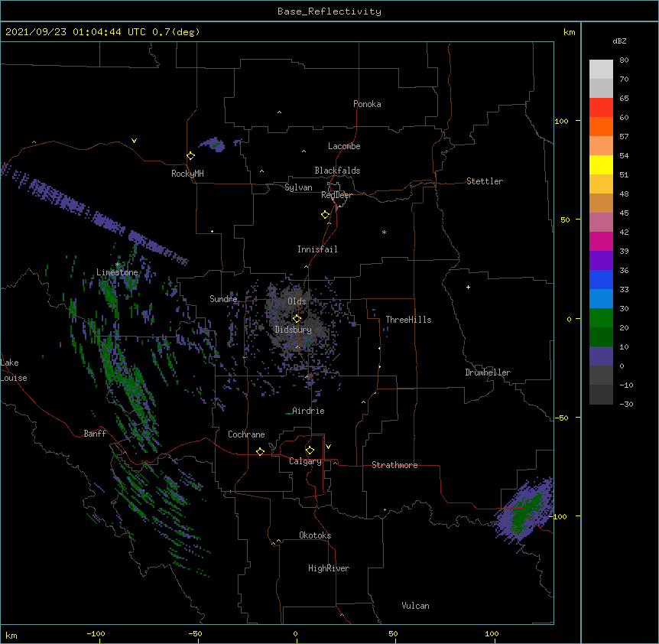Click the Blackfalds label
659x644 pixels.
[x=337, y=171]
